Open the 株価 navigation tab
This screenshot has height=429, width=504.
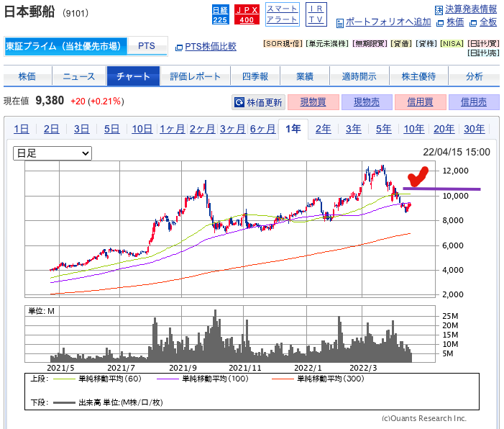(x=27, y=76)
